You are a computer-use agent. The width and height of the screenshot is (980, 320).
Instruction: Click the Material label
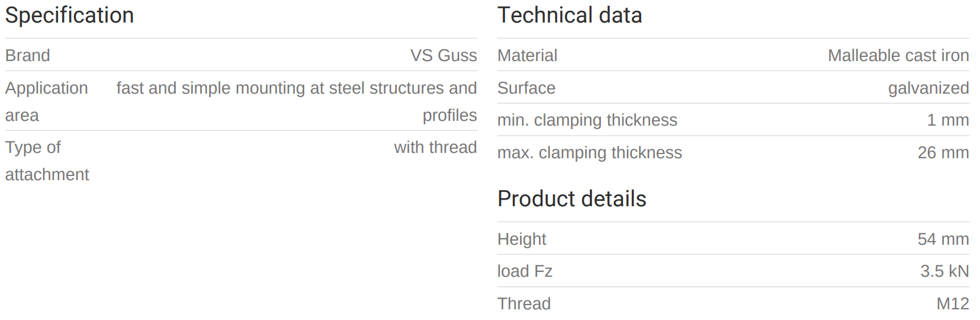[527, 56]
